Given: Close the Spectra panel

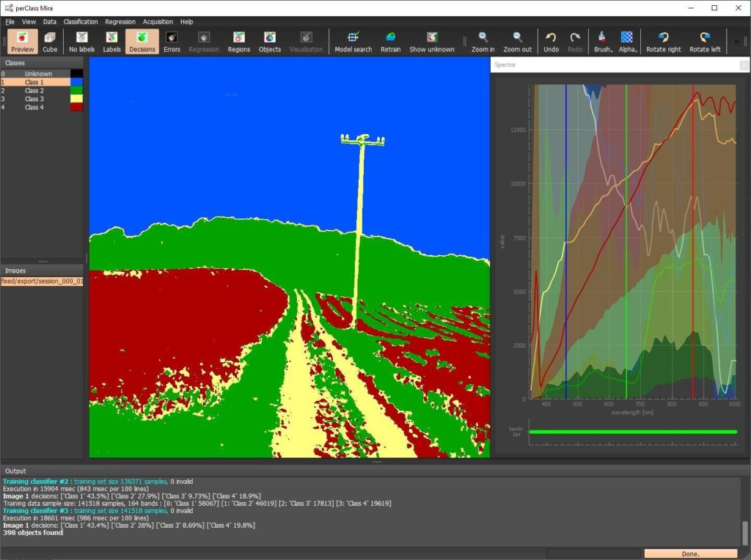Looking at the screenshot, I should click(744, 65).
